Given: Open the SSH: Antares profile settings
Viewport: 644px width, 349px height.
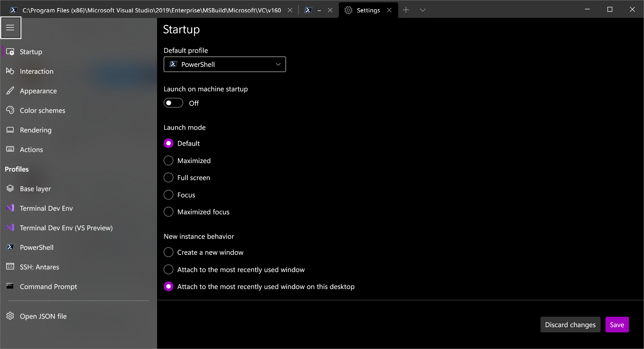Looking at the screenshot, I should (78, 267).
